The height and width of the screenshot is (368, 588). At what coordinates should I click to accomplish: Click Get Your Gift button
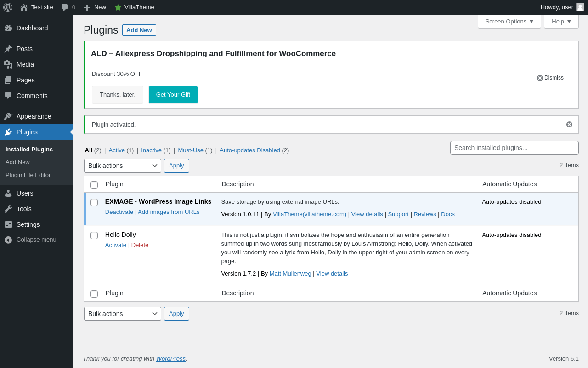click(x=173, y=95)
